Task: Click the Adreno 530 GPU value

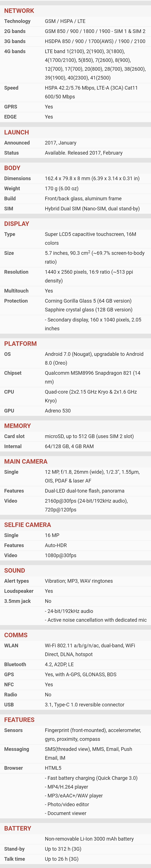Action: pyautogui.click(x=58, y=411)
